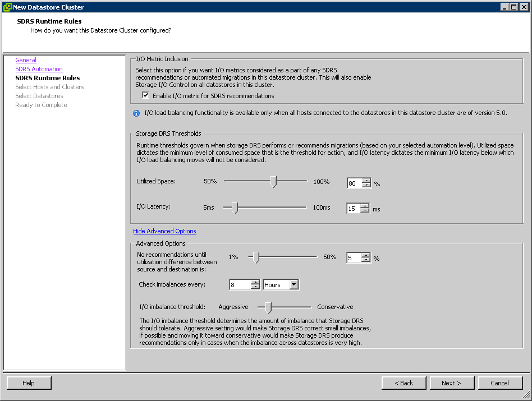Increase Utilized Space value with up arrow
The image size is (532, 401).
pos(366,181)
